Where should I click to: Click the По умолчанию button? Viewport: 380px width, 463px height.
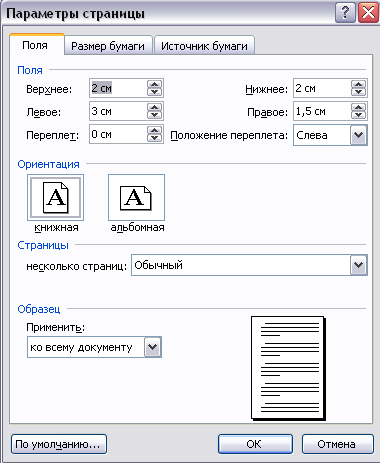[59, 444]
